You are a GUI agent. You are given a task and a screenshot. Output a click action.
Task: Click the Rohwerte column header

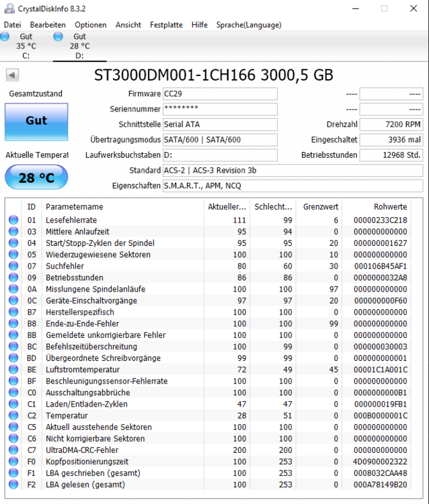[390, 206]
